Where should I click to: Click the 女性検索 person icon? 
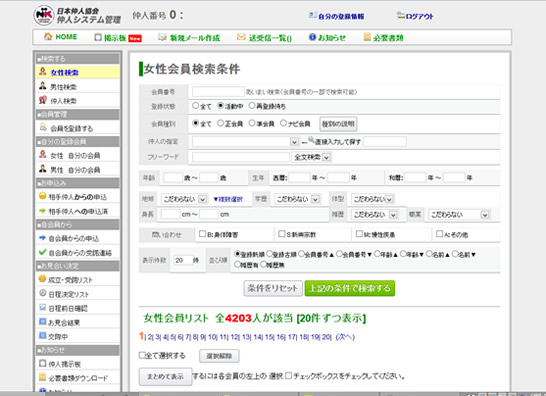[43, 71]
